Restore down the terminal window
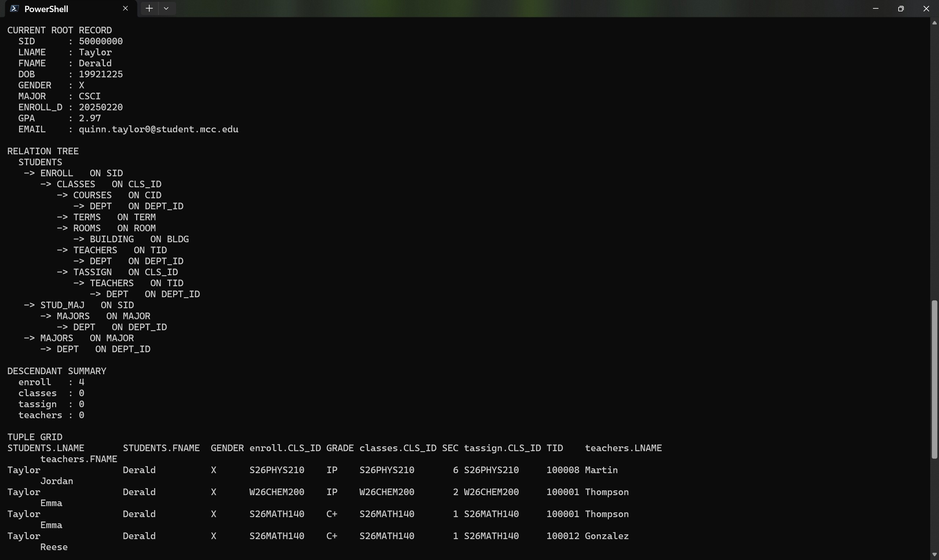The width and height of the screenshot is (939, 560). pyautogui.click(x=901, y=8)
